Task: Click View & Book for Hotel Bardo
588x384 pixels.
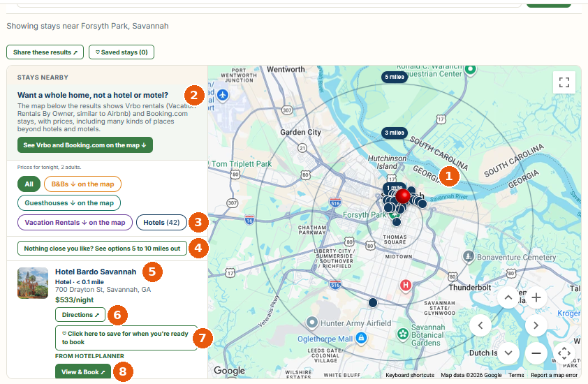Action: pyautogui.click(x=83, y=371)
